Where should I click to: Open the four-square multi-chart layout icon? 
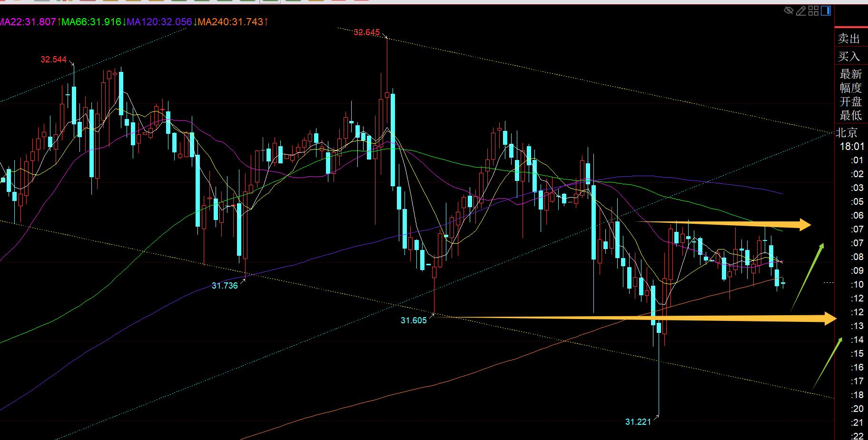(813, 10)
